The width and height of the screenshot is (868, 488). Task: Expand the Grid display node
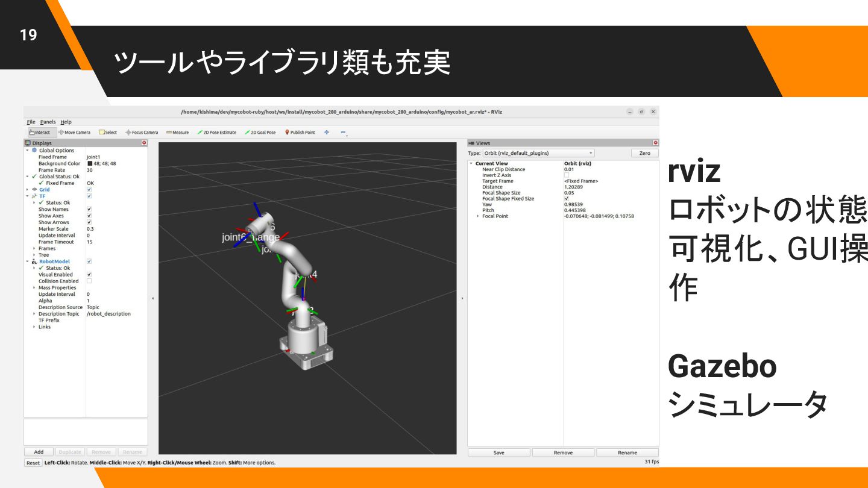27,190
